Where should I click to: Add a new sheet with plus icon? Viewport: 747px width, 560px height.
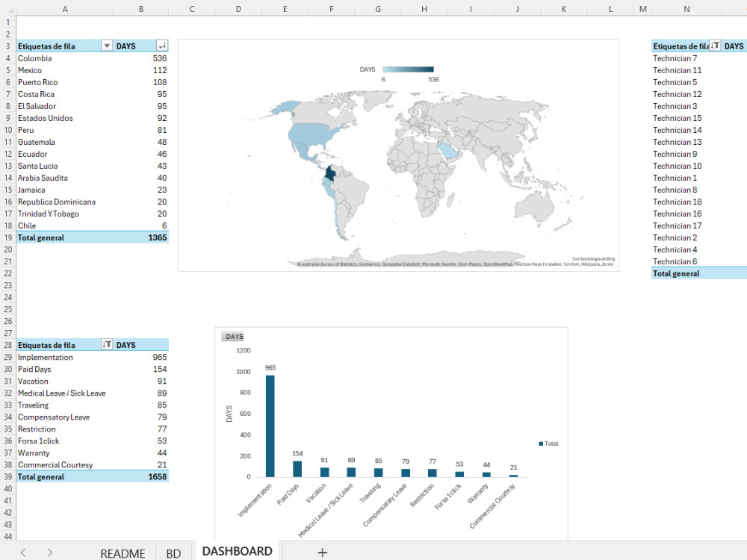tap(323, 553)
